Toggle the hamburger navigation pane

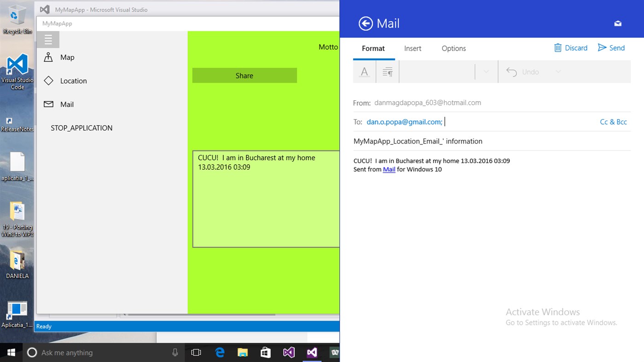pos(48,39)
